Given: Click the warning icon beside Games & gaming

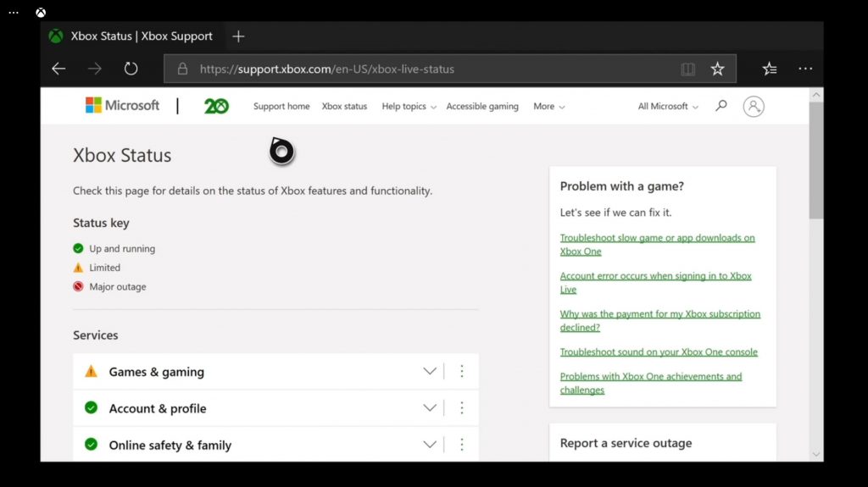Looking at the screenshot, I should tap(91, 371).
